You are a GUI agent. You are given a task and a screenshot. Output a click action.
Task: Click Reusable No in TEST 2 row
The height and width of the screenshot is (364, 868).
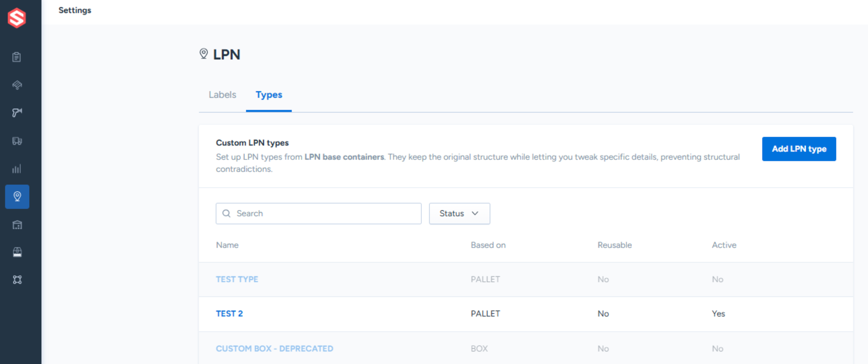603,313
